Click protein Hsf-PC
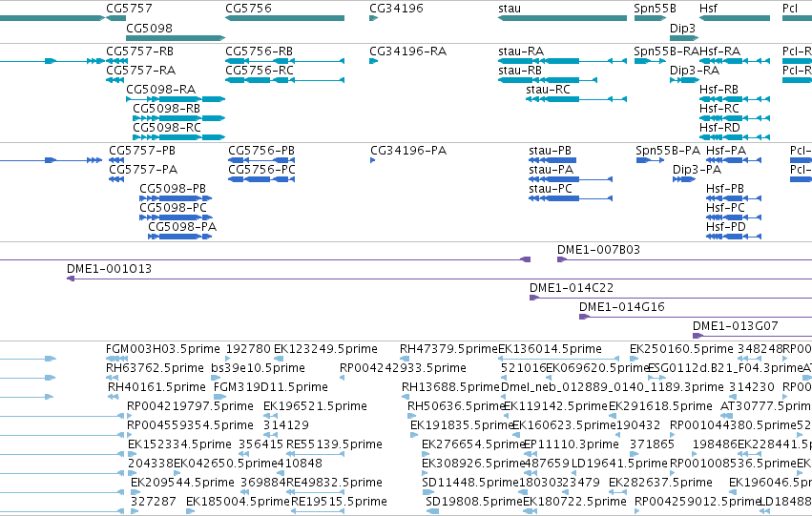Image resolution: width=812 pixels, height=516 pixels. [x=725, y=208]
